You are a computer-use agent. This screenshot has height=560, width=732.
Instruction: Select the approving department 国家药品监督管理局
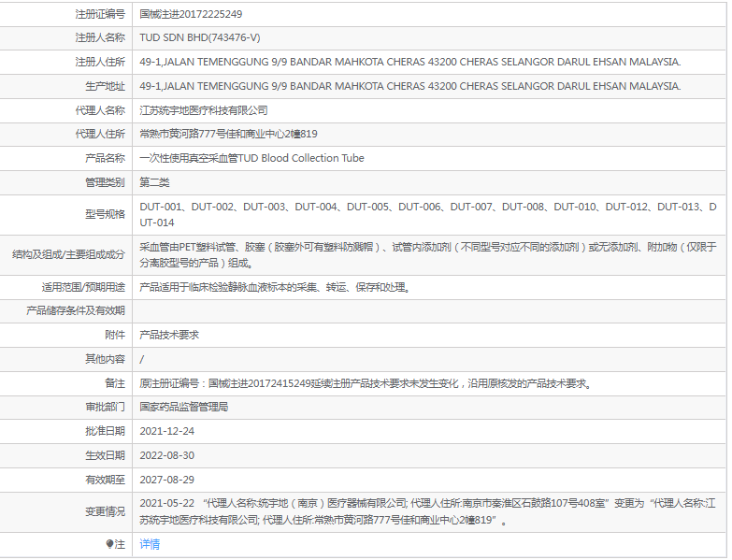183,407
